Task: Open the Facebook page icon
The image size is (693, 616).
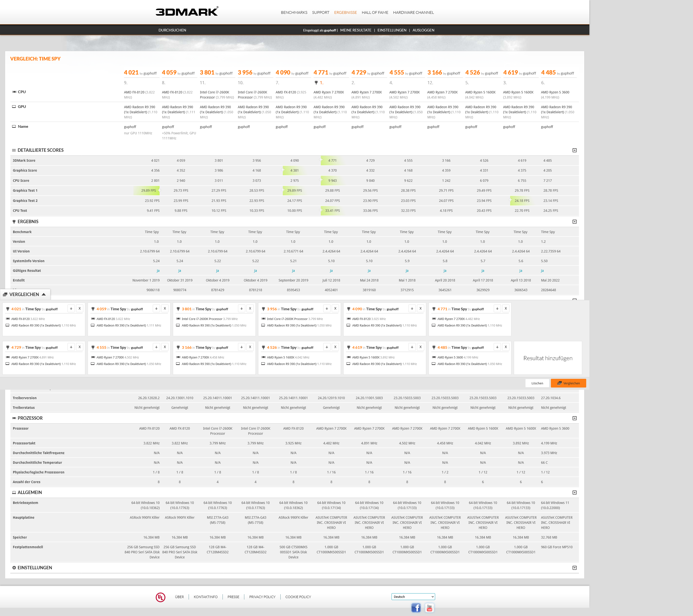Action: 416,608
